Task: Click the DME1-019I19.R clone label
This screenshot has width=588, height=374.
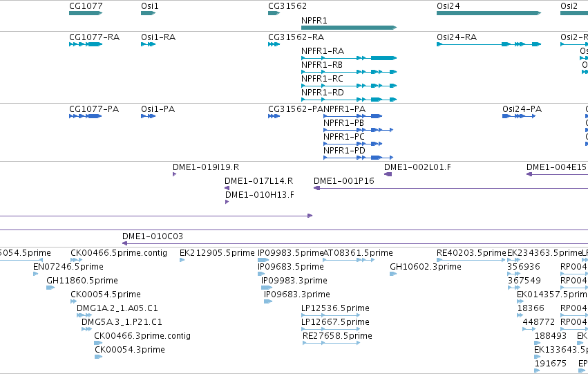Action: point(205,167)
